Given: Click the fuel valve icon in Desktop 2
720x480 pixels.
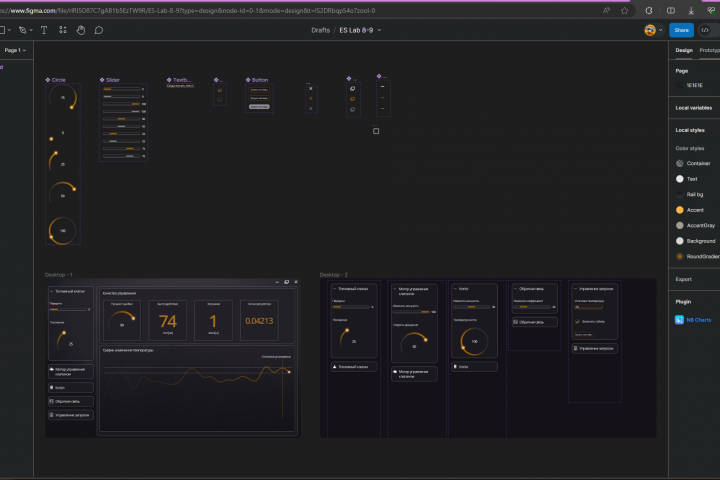Looking at the screenshot, I should (334, 367).
